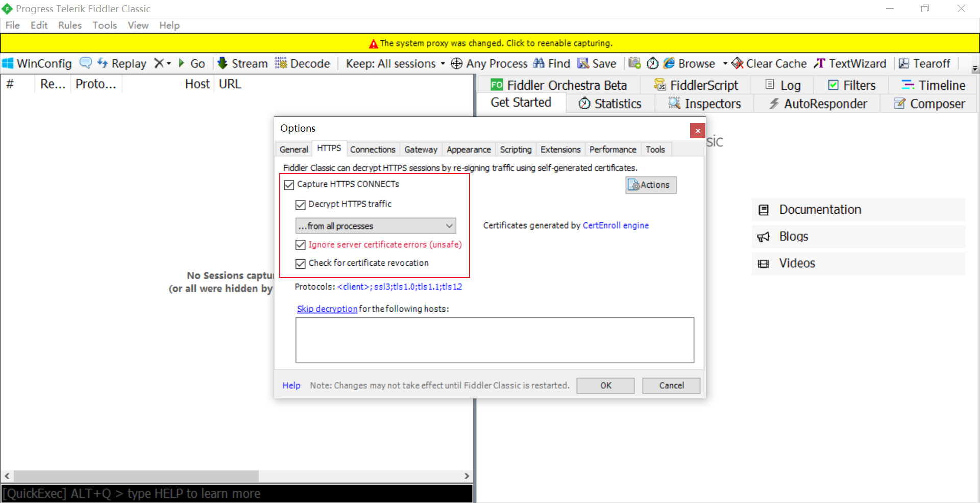This screenshot has height=503, width=980.
Task: Open the AutoResponder tab
Action: coord(818,104)
